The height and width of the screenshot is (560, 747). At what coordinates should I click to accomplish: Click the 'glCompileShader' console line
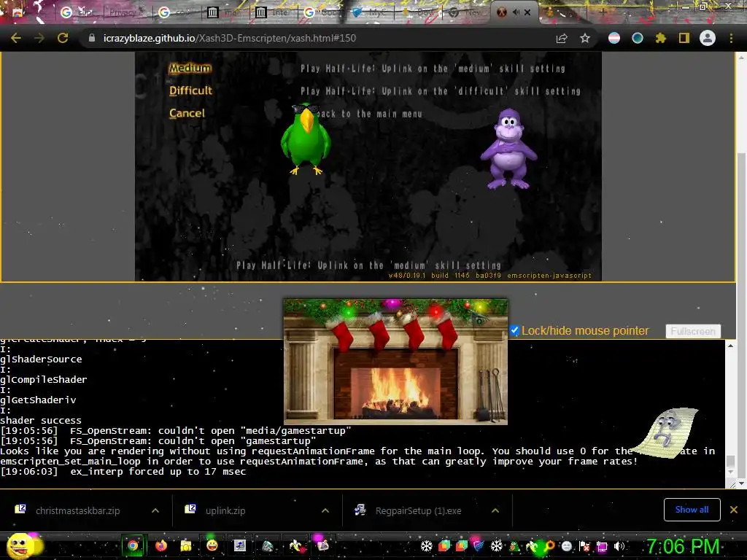(43, 379)
